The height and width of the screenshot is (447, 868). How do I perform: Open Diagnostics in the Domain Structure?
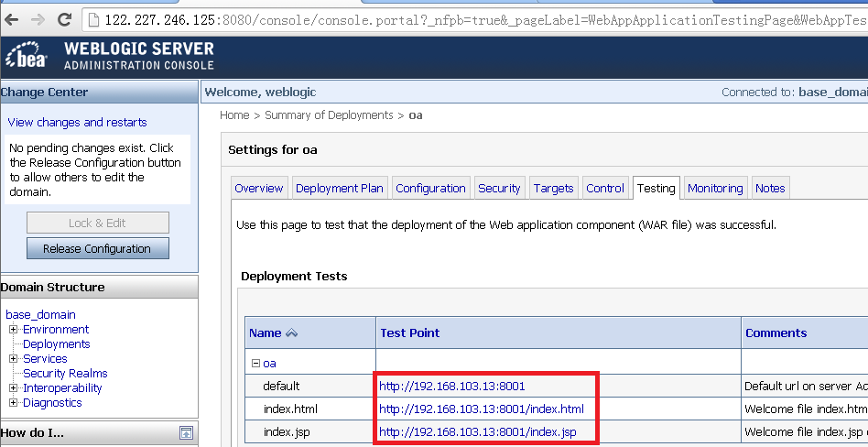click(x=52, y=403)
